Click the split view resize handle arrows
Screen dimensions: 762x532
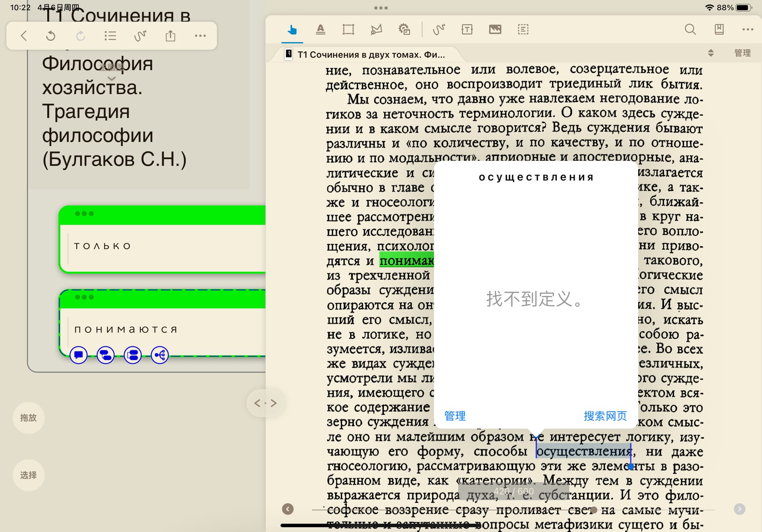(266, 403)
